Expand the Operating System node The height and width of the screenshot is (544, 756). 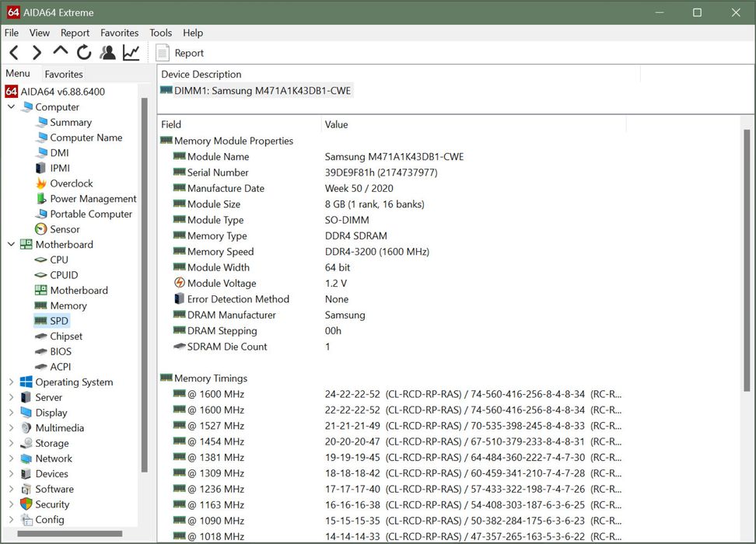click(11, 382)
